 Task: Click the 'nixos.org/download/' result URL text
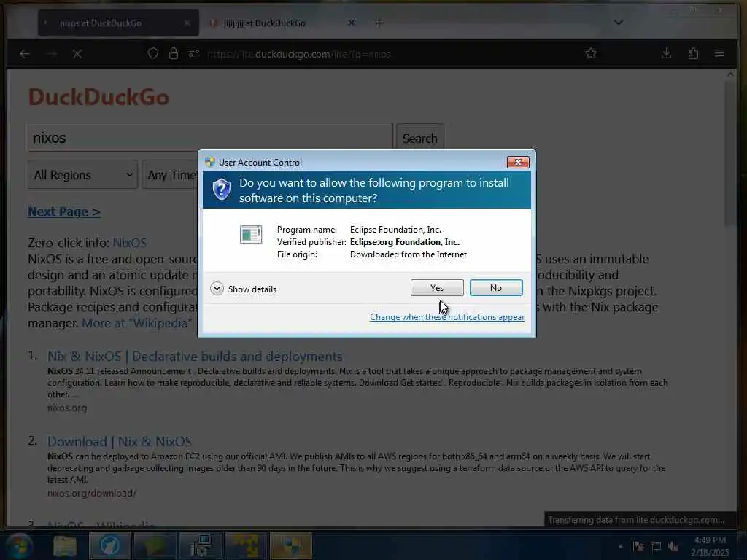coord(92,494)
